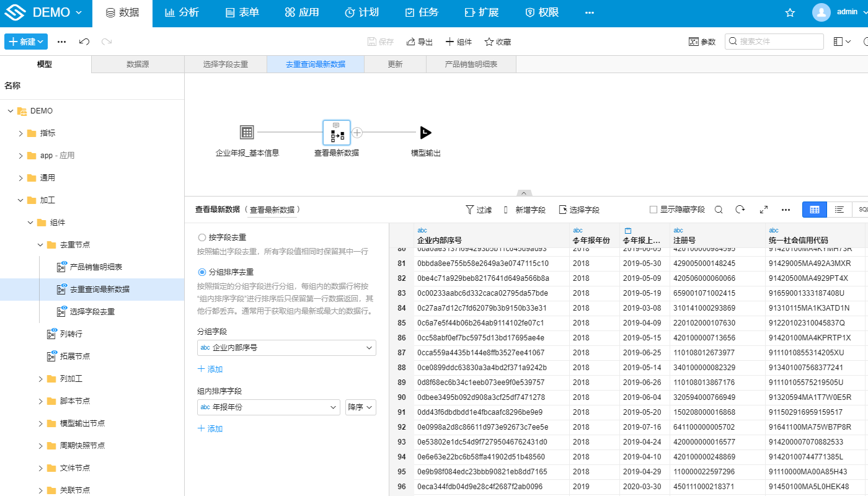Select 分组排序去重 radio option

pos(201,272)
